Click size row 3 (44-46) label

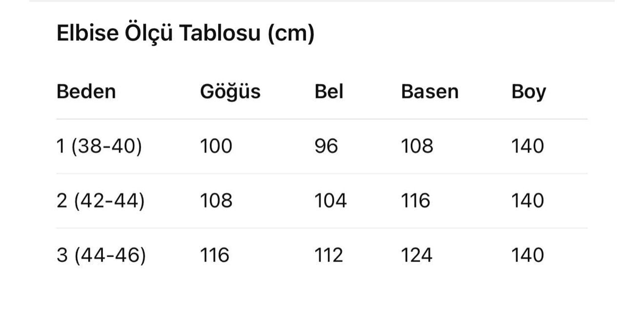(x=101, y=255)
